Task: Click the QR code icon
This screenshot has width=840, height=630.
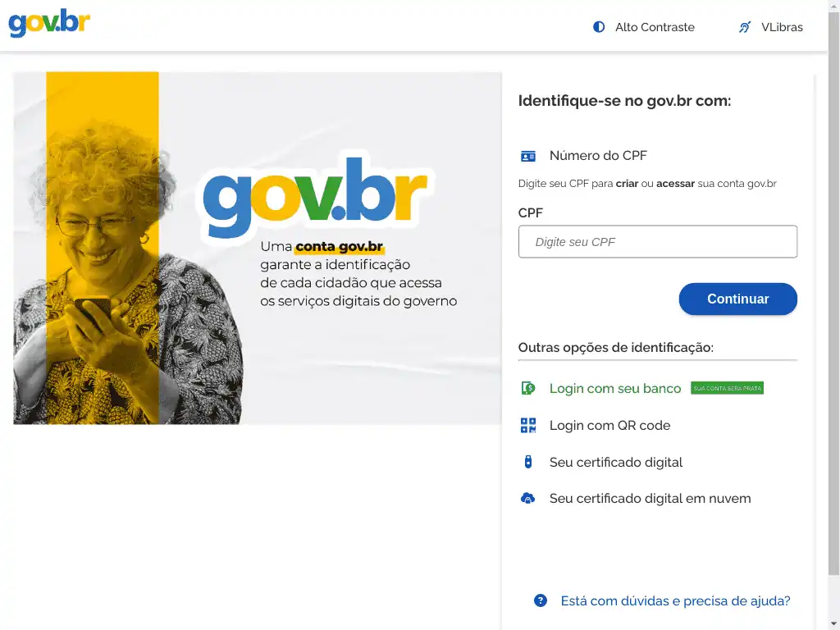Action: 527,426
